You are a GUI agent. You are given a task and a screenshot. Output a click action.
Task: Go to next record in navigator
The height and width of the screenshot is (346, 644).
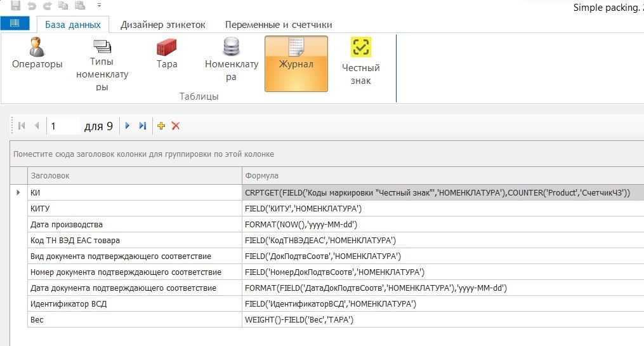(x=128, y=126)
